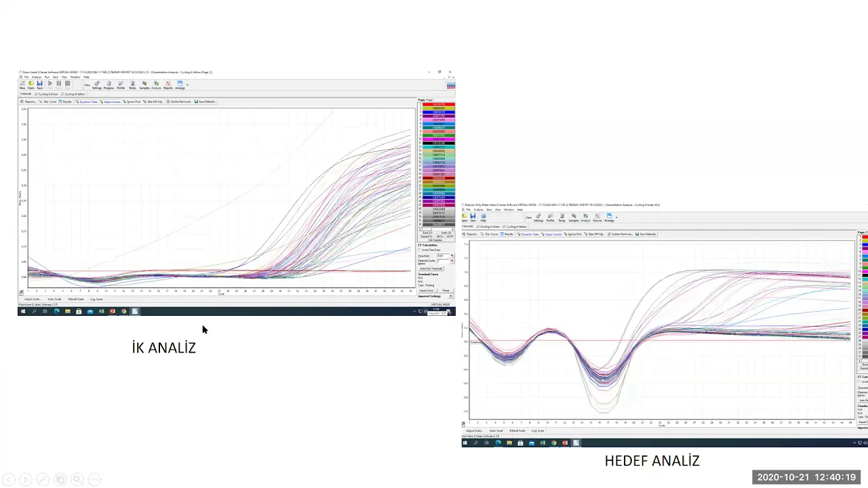Expand Arrange dropdown arrow in HEDEF ANALIZ window
The width and height of the screenshot is (868, 488).
click(x=616, y=218)
